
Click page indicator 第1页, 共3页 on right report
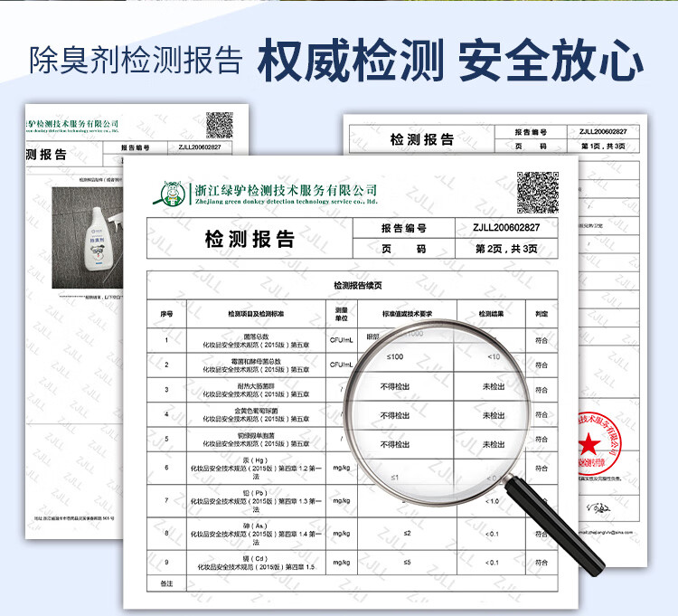(603, 147)
